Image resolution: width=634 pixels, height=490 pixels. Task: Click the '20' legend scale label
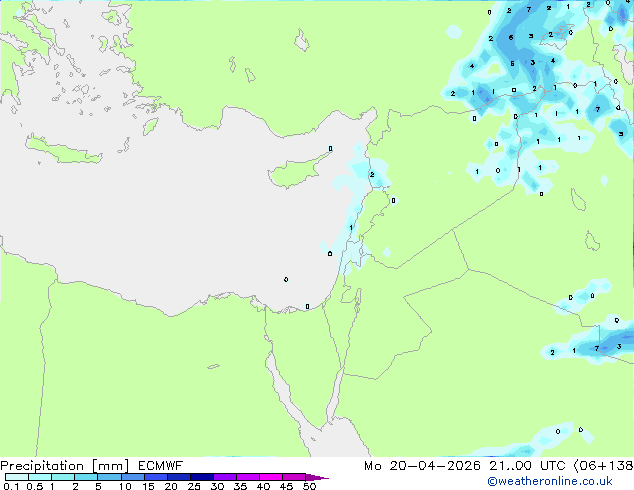[171, 486]
